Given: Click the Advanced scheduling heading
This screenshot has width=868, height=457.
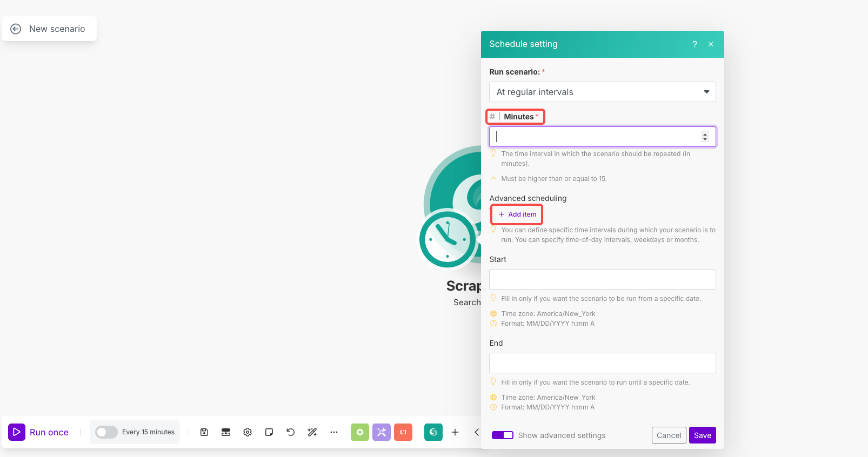Looking at the screenshot, I should (528, 198).
